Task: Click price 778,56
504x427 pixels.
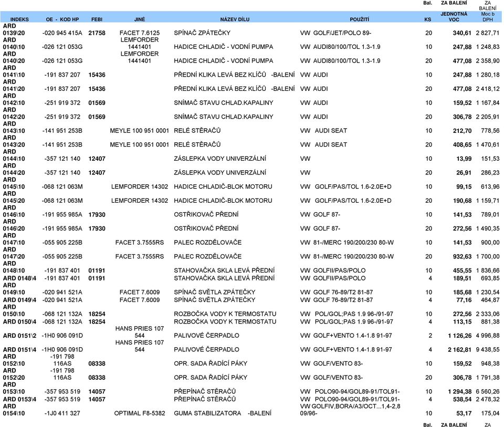Action: tap(490, 131)
